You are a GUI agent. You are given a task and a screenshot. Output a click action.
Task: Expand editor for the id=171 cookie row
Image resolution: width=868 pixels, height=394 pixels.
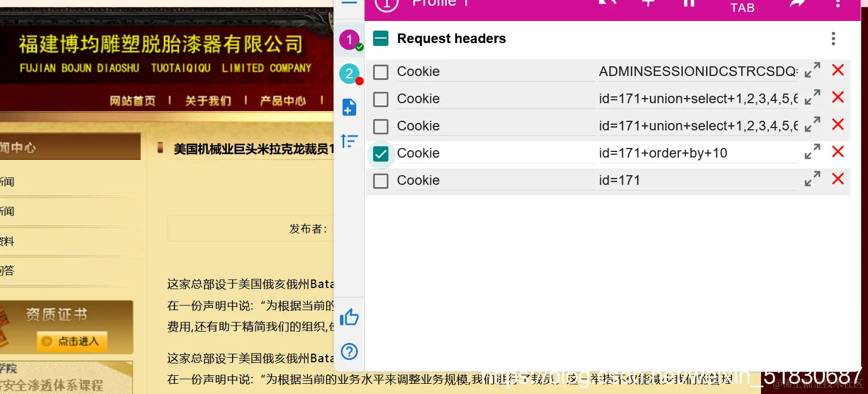(813, 179)
